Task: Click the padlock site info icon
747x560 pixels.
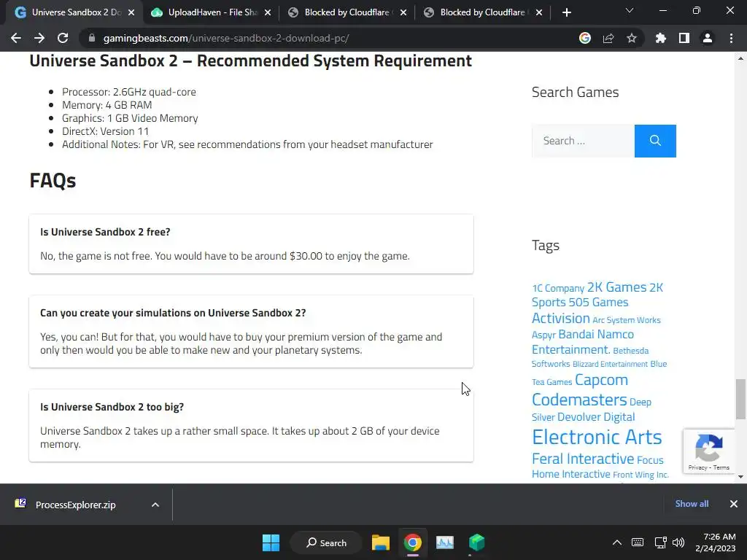Action: click(x=91, y=38)
